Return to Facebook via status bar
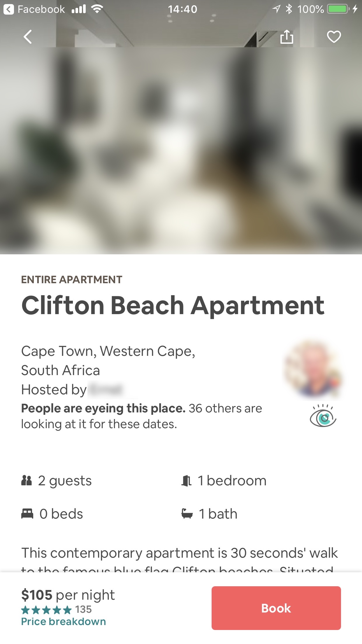Image resolution: width=362 pixels, height=644 pixels. 35,9
